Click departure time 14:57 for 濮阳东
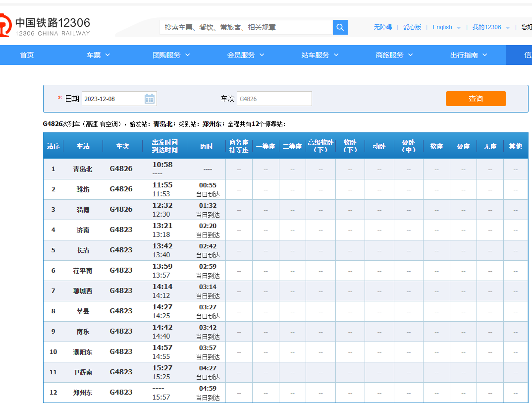The height and width of the screenshot is (405, 532). click(162, 347)
